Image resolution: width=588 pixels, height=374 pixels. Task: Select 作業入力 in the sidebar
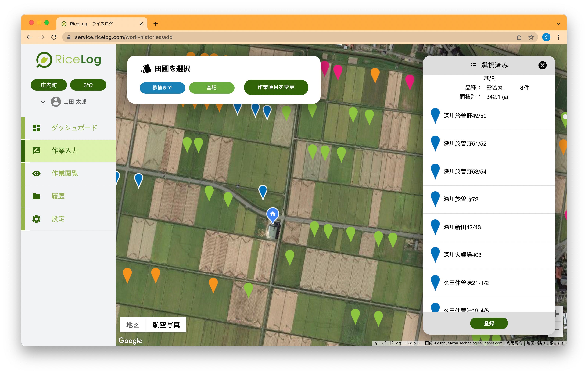pos(65,151)
